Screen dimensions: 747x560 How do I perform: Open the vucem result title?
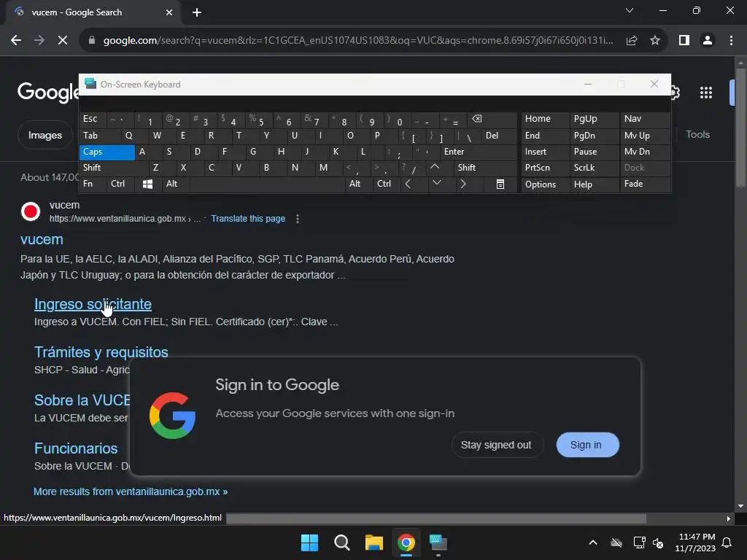click(x=42, y=239)
